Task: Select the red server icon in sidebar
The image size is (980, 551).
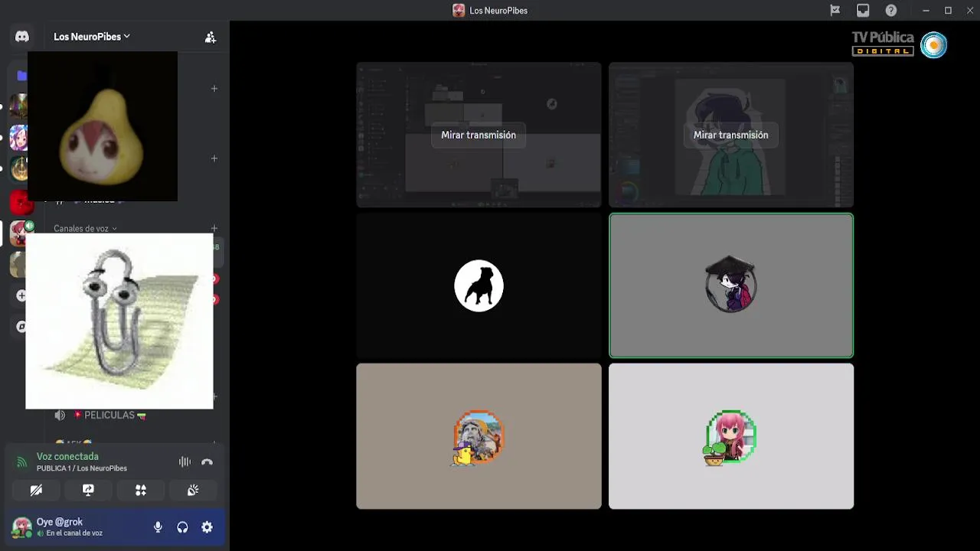Action: (x=20, y=202)
